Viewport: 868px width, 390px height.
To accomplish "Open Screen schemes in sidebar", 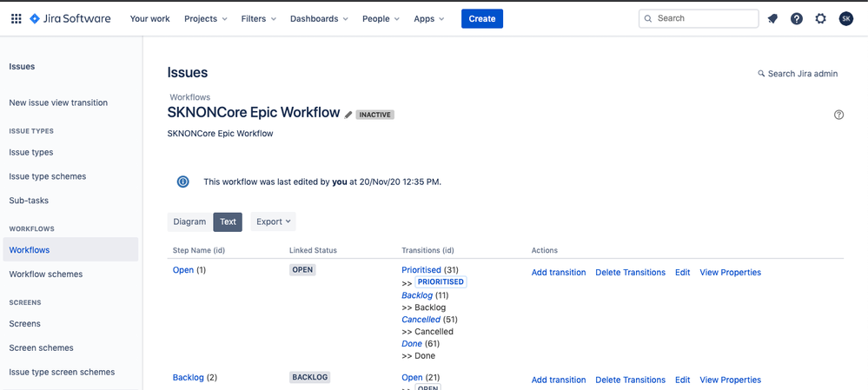I will click(x=42, y=348).
